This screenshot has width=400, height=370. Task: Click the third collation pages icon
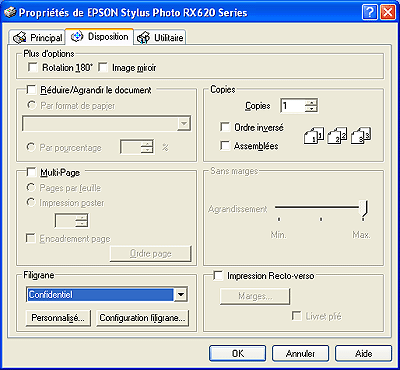click(361, 136)
